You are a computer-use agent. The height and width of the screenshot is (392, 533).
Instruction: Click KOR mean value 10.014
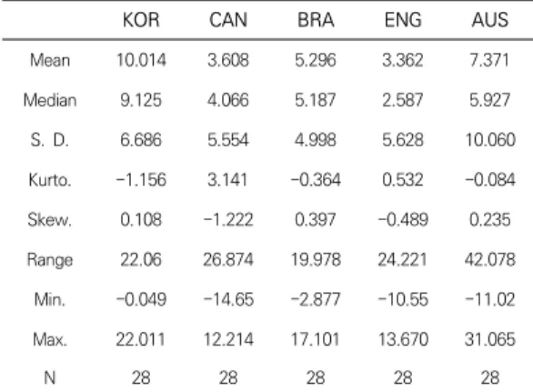coord(141,60)
